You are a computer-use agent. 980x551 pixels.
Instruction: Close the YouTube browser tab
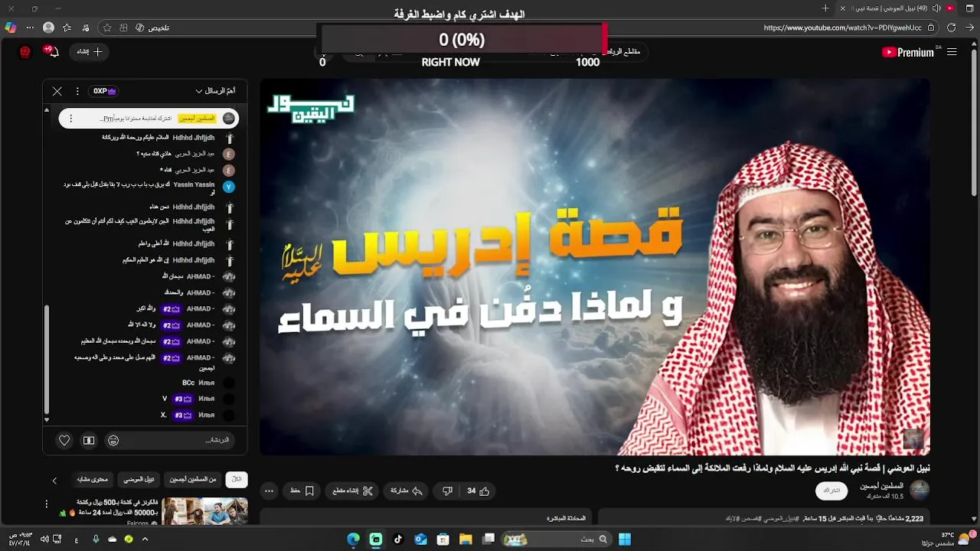(843, 8)
